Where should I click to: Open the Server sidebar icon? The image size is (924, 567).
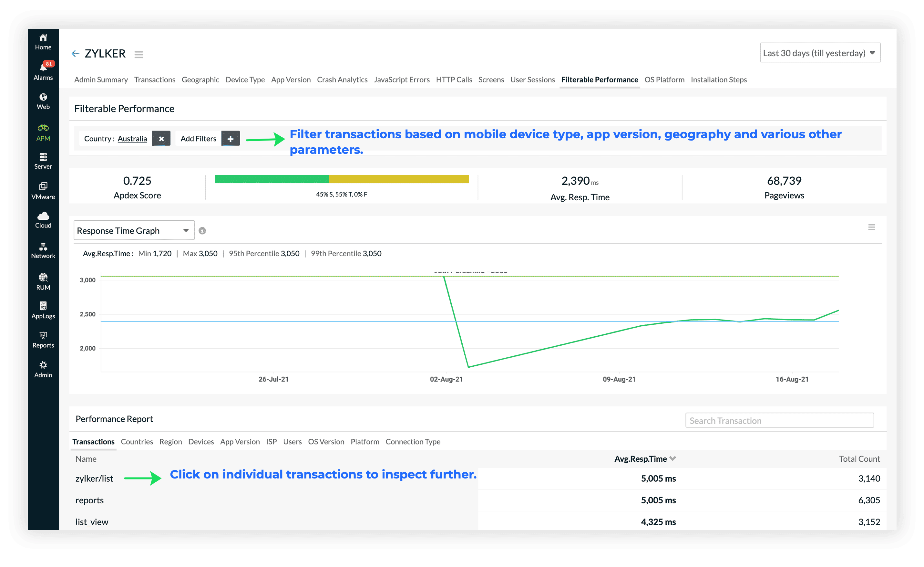click(x=43, y=157)
